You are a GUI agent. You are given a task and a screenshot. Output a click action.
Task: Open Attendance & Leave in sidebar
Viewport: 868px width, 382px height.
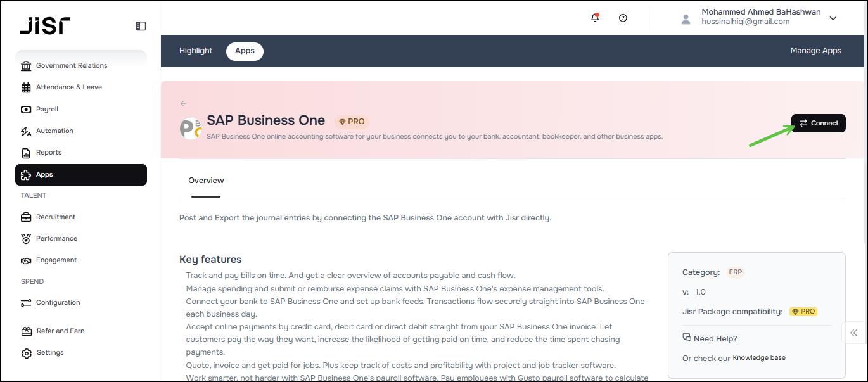68,87
